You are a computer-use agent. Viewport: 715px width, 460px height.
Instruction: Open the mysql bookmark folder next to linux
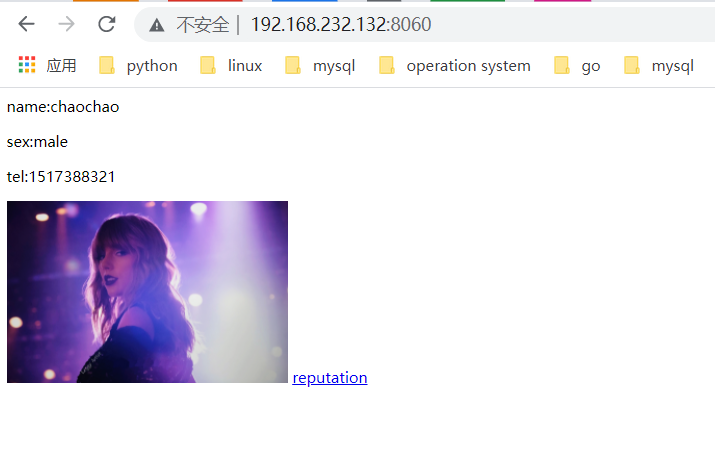click(x=320, y=66)
